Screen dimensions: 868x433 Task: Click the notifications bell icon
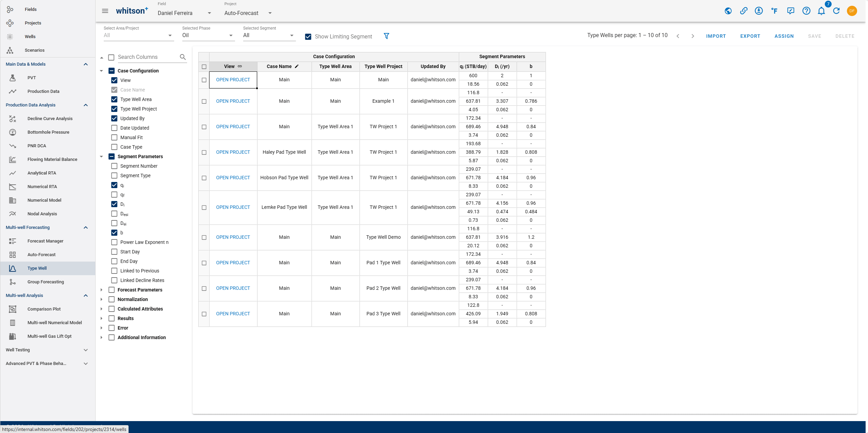click(x=821, y=11)
